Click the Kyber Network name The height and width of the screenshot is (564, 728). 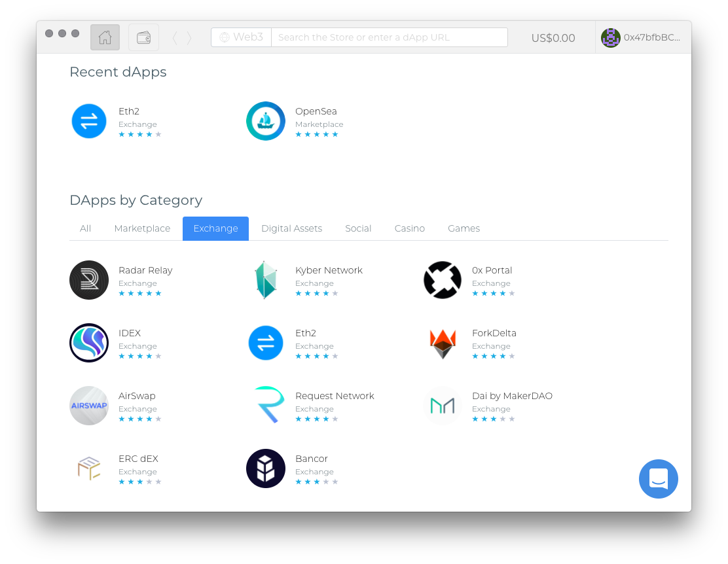(x=329, y=270)
